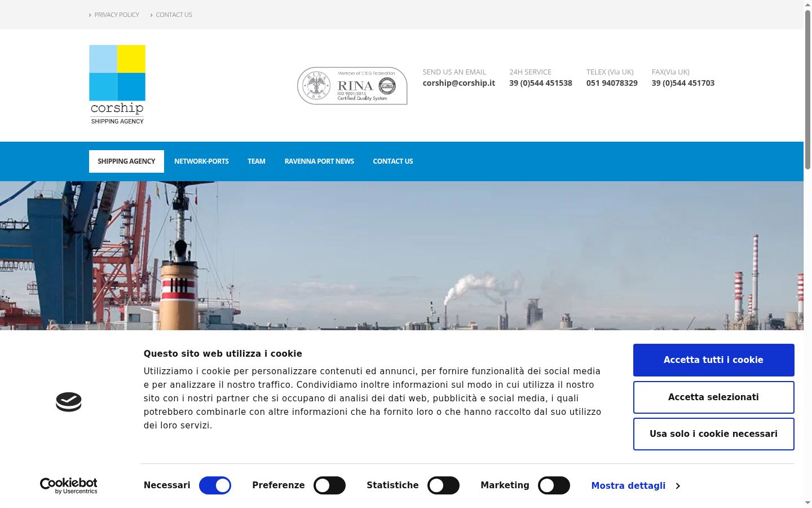This screenshot has width=812, height=508.
Task: Open the Ravenna Port News menu
Action: click(319, 161)
